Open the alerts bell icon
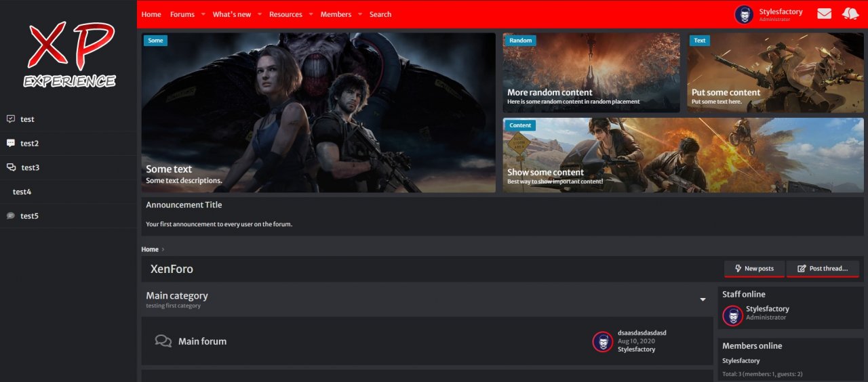This screenshot has height=382, width=868. pyautogui.click(x=850, y=14)
